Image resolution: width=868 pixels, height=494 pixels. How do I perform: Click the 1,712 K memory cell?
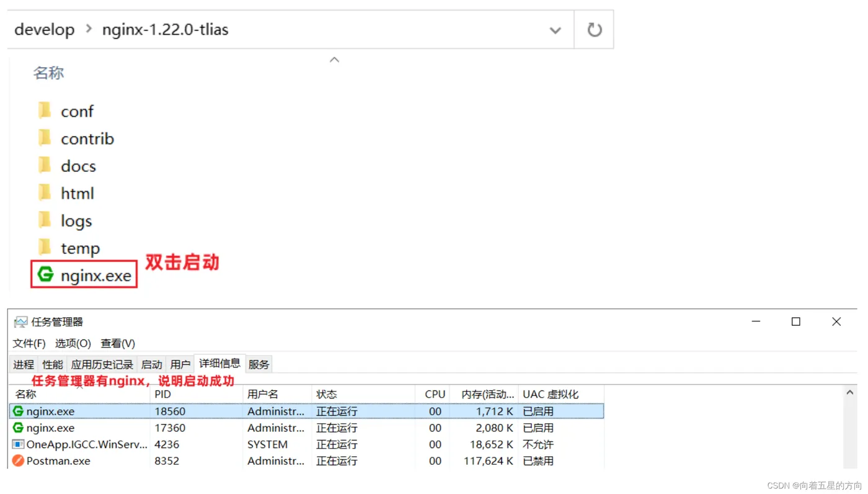494,411
